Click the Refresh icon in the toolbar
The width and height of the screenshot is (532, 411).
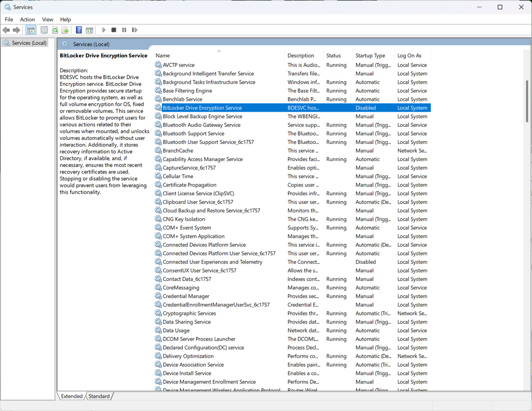pyautogui.click(x=55, y=30)
